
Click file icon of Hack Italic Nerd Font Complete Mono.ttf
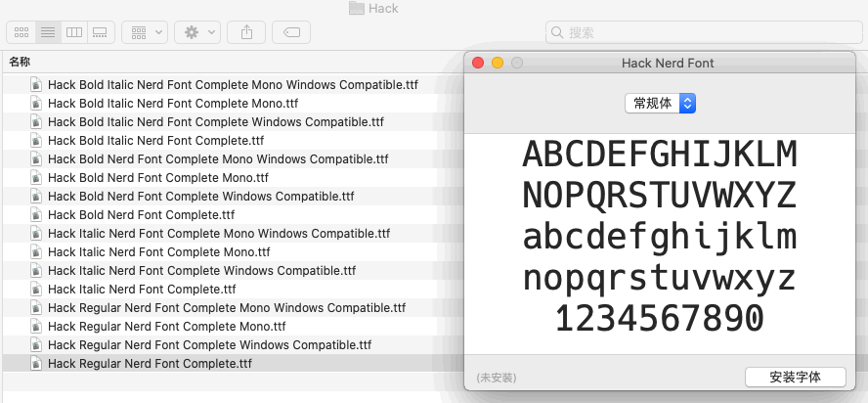pos(36,252)
